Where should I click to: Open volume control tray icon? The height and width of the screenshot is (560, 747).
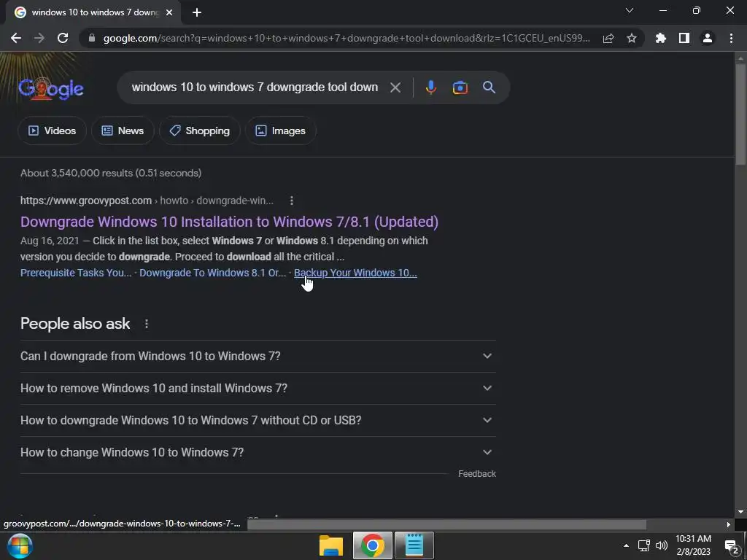pos(661,545)
